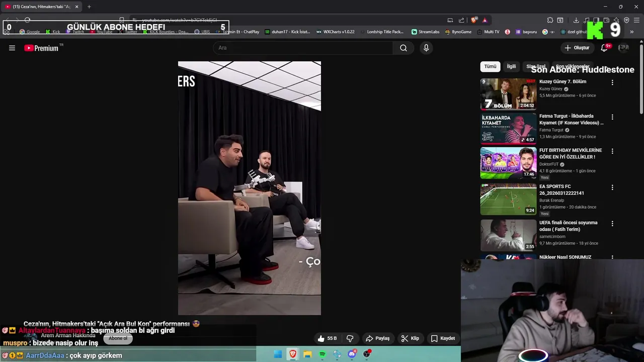Open the StreamLabs bookmark
The width and height of the screenshot is (644, 362).
click(425, 32)
